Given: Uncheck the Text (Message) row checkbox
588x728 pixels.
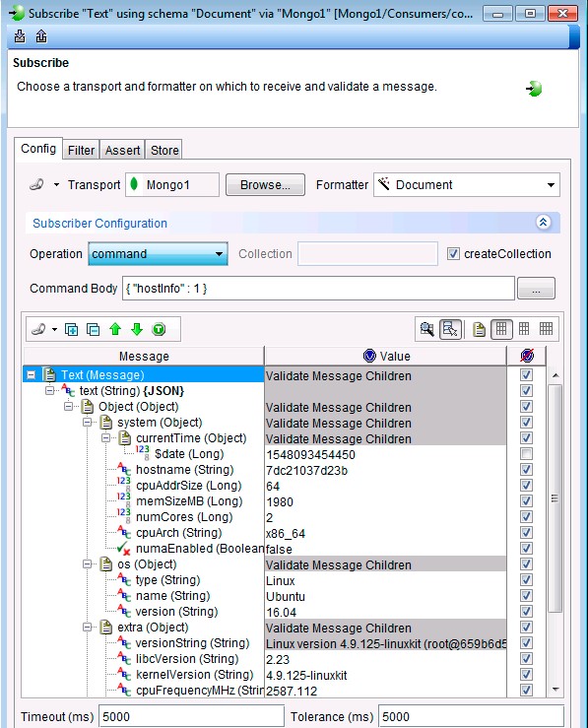Looking at the screenshot, I should pos(526,375).
